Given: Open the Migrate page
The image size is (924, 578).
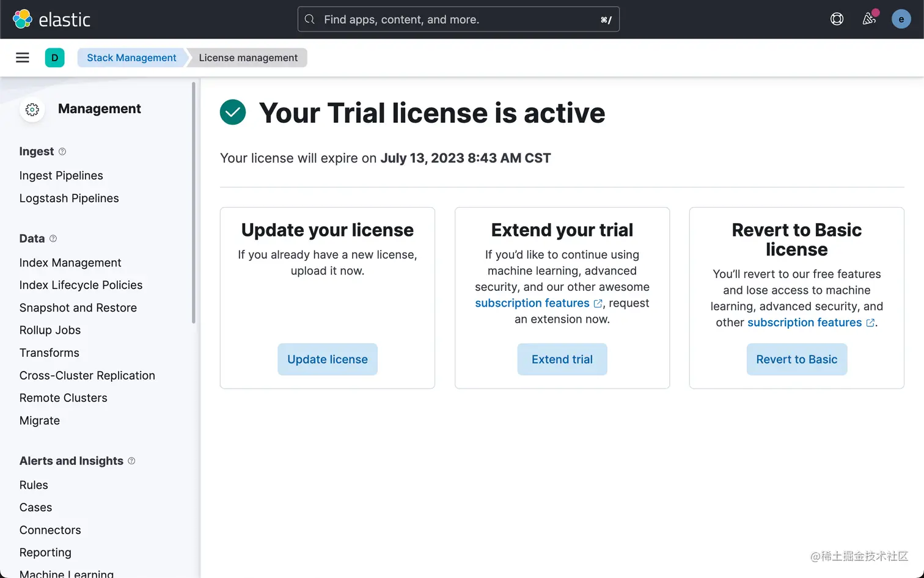Looking at the screenshot, I should click(40, 420).
